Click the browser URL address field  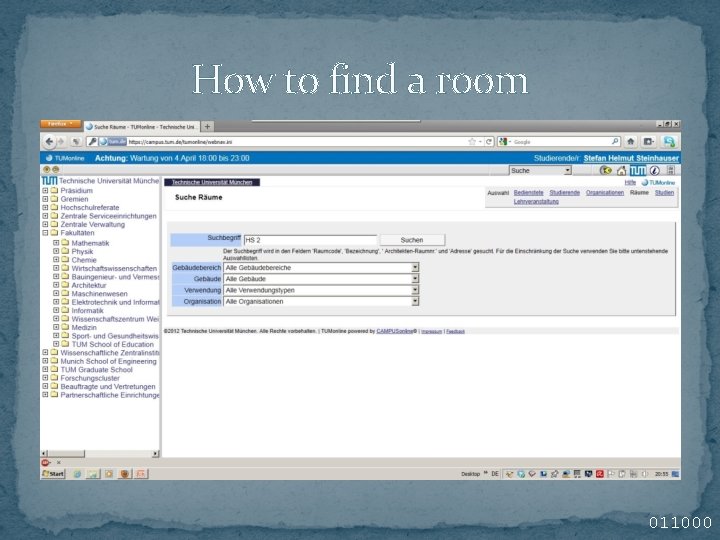[296, 142]
